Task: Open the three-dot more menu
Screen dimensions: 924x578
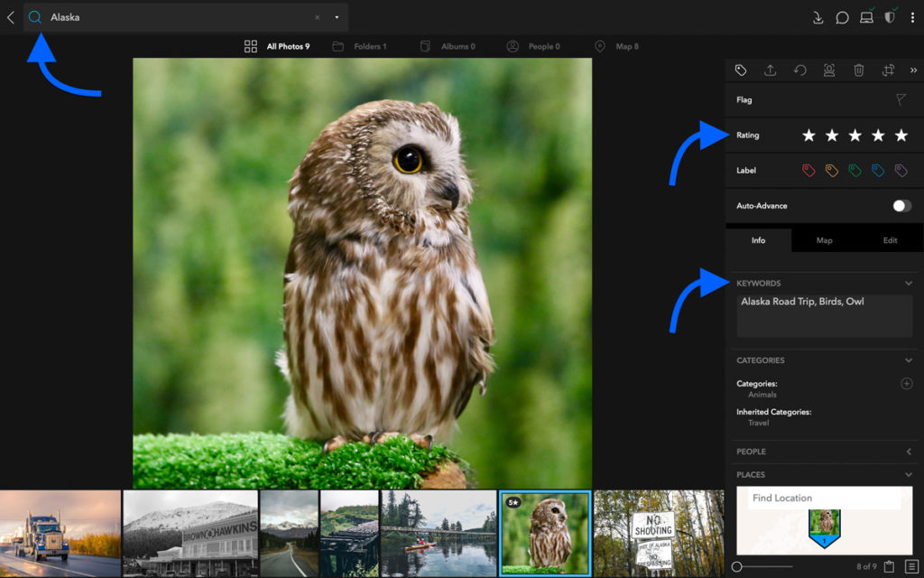Action: tap(912, 18)
